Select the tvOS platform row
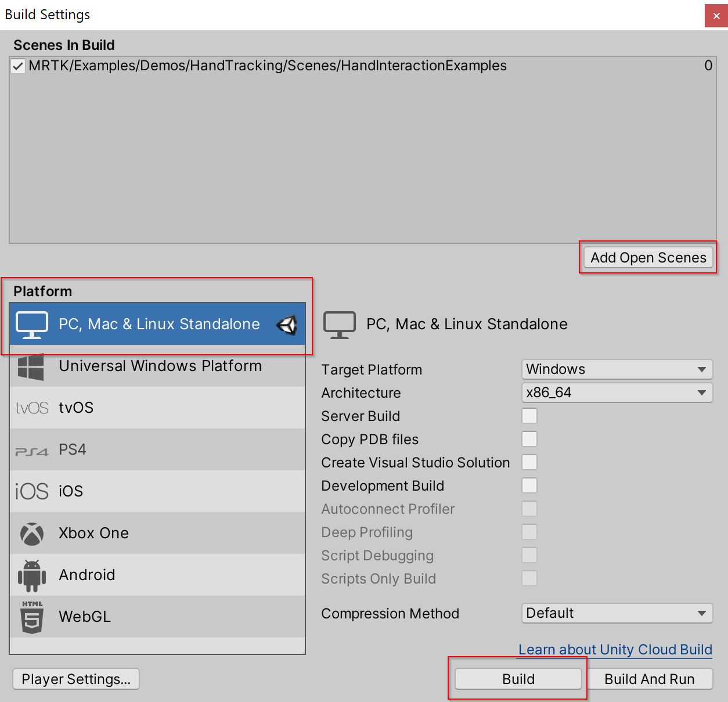The width and height of the screenshot is (728, 702). 157,408
